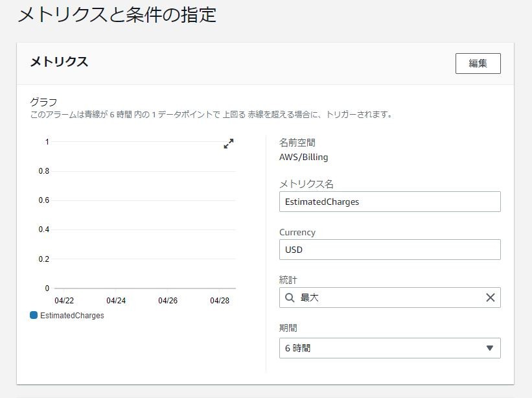Click the 0.6 value on graph y-axis

click(x=44, y=200)
